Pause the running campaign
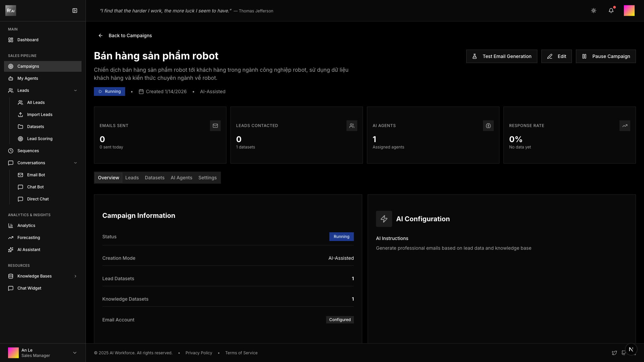 pos(606,56)
